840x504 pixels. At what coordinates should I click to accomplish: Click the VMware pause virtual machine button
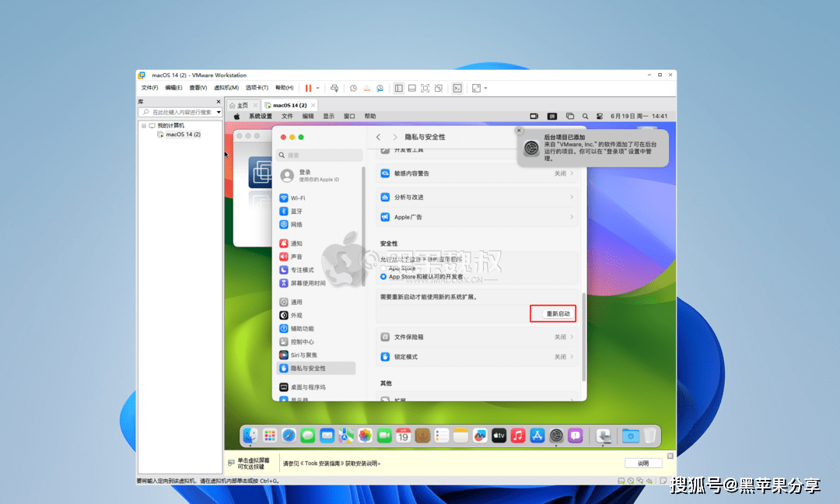308,89
